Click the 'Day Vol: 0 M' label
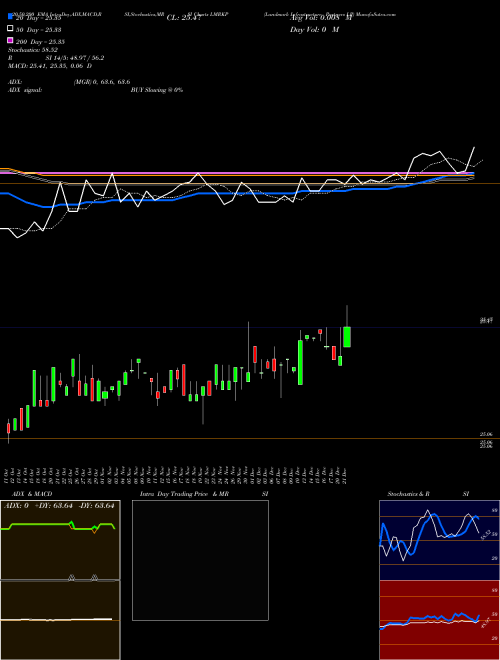The image size is (500, 660). point(314,29)
